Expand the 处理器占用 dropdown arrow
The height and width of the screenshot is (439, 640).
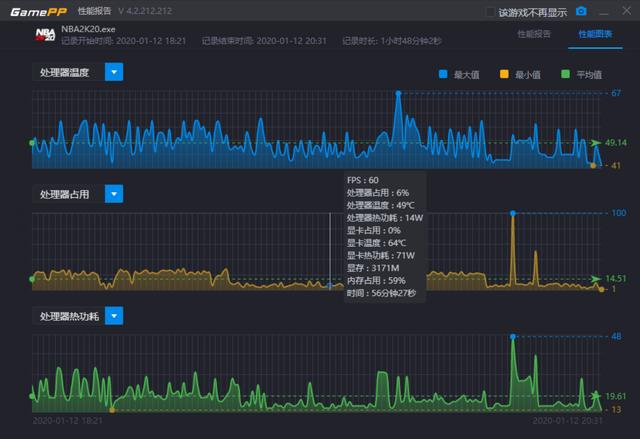(x=114, y=194)
